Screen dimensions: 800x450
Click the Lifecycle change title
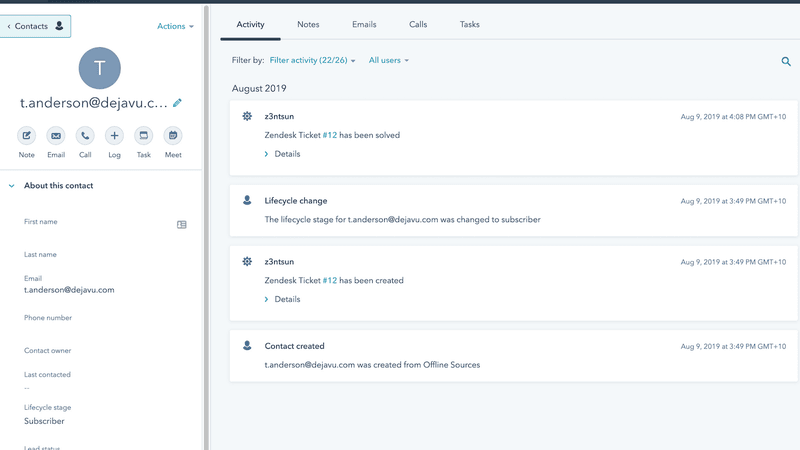[x=295, y=201]
